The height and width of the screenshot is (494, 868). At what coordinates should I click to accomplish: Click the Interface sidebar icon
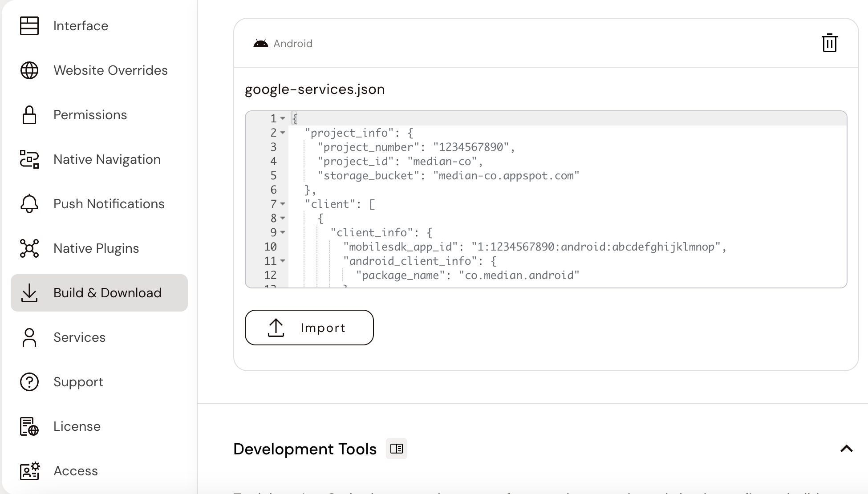point(29,26)
